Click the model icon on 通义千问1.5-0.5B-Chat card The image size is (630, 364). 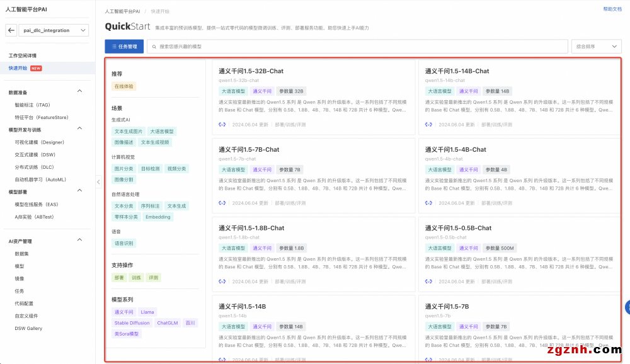tap(428, 282)
